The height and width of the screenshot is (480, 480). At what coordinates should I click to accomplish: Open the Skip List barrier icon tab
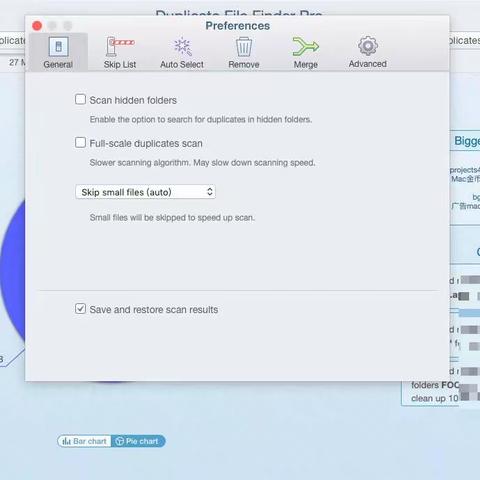click(x=120, y=52)
